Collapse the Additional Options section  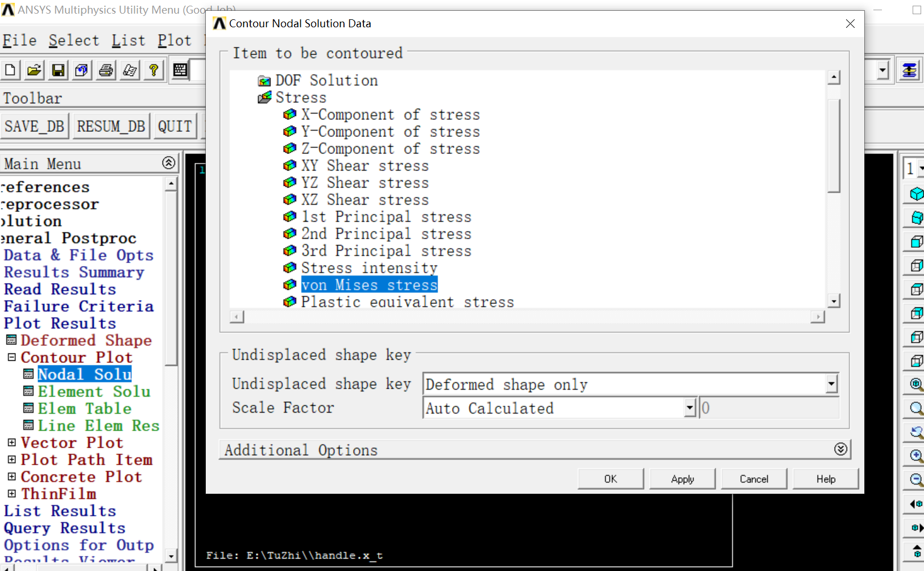(841, 449)
